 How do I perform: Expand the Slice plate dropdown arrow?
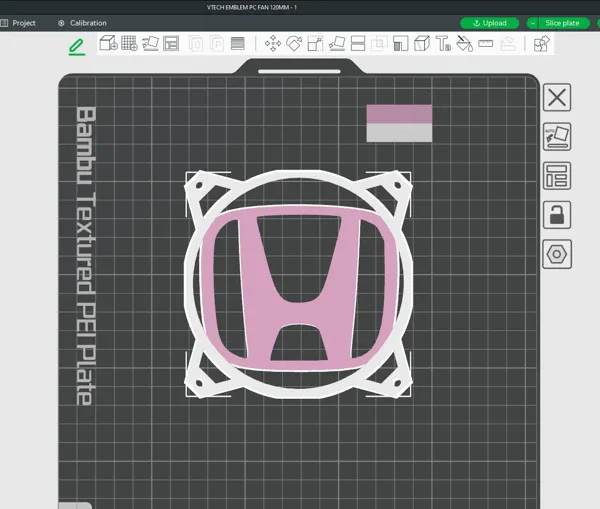pos(533,23)
